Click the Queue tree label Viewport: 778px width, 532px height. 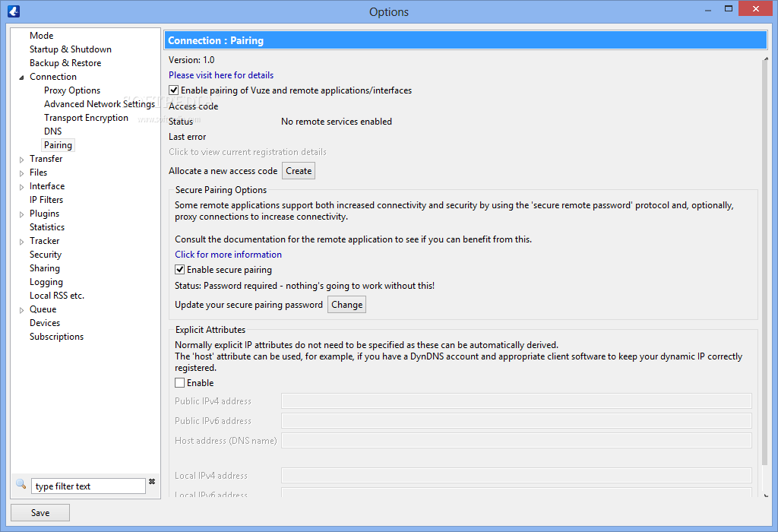pyautogui.click(x=43, y=309)
